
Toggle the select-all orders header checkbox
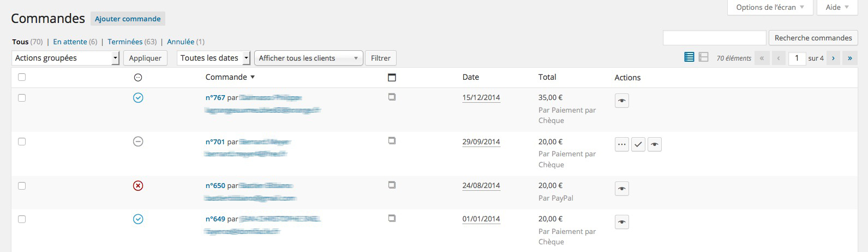(22, 77)
